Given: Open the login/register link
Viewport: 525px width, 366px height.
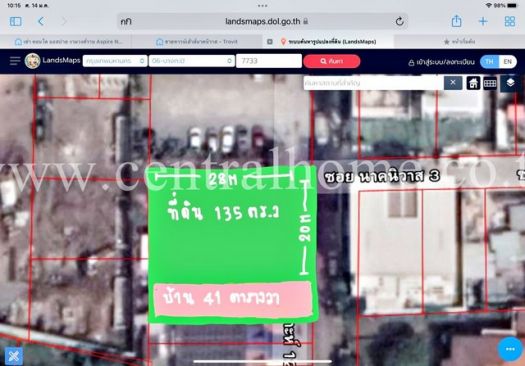Looking at the screenshot, I should 441,62.
